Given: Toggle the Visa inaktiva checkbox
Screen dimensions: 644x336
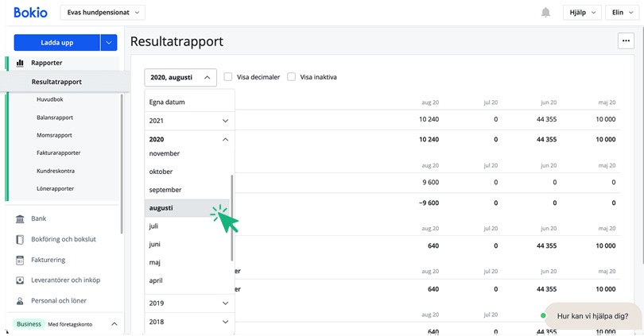Looking at the screenshot, I should coord(291,77).
